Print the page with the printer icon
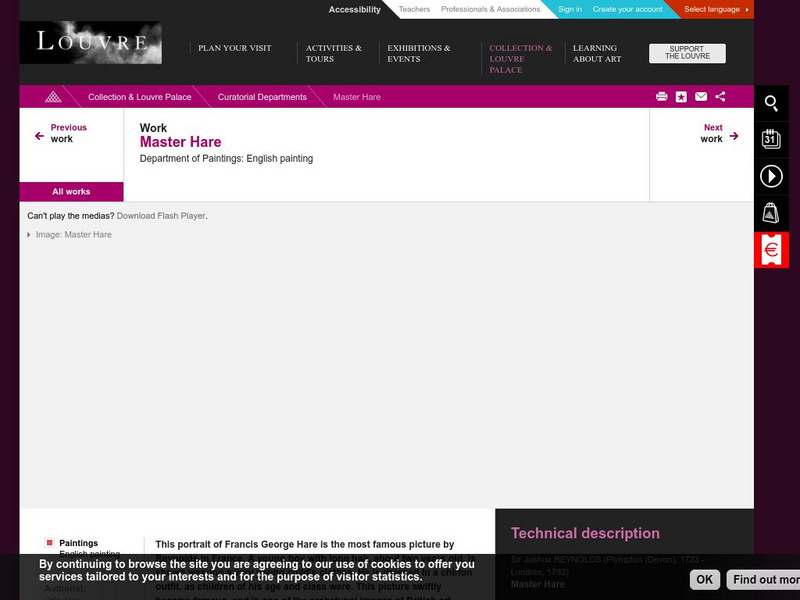The width and height of the screenshot is (800, 600). pyautogui.click(x=662, y=96)
